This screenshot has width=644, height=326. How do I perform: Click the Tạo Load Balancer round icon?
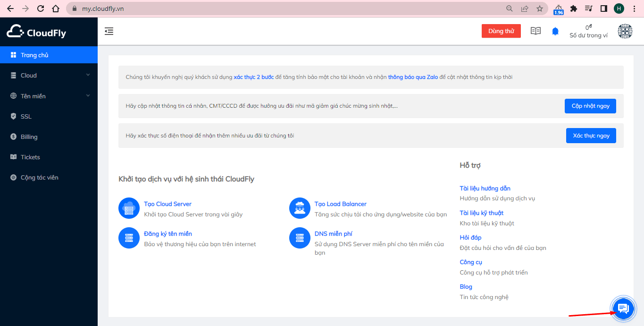point(300,208)
